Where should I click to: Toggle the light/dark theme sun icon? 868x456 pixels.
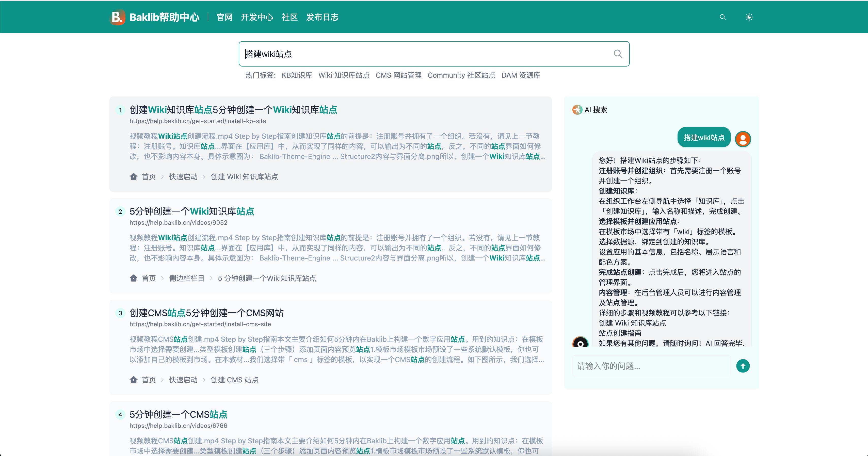coord(749,17)
